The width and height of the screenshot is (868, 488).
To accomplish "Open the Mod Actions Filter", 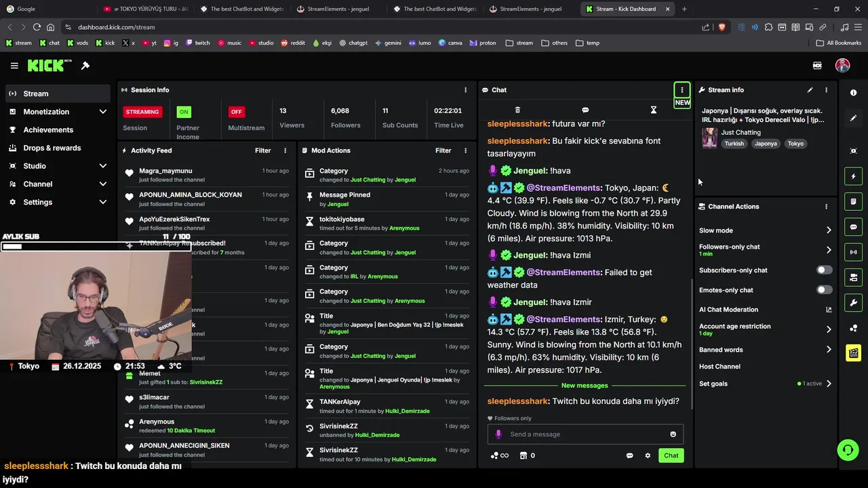I will click(443, 150).
